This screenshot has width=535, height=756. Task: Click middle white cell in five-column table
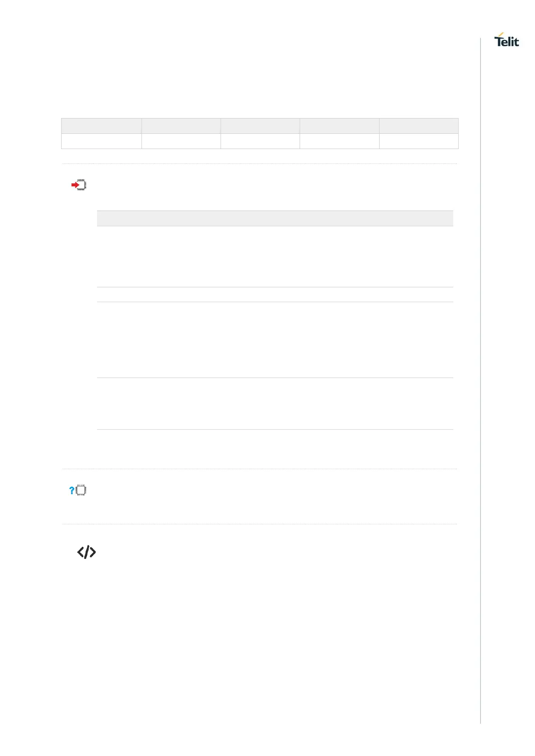coord(260,141)
